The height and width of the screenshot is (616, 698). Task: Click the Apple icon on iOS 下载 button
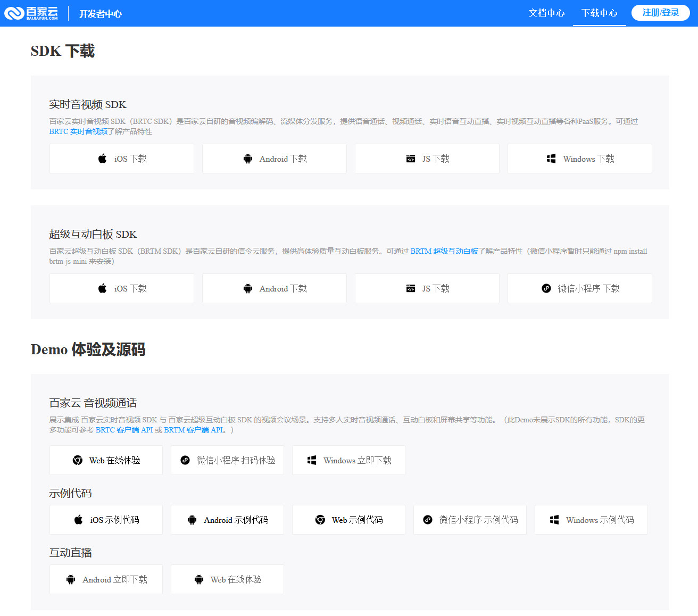point(102,158)
